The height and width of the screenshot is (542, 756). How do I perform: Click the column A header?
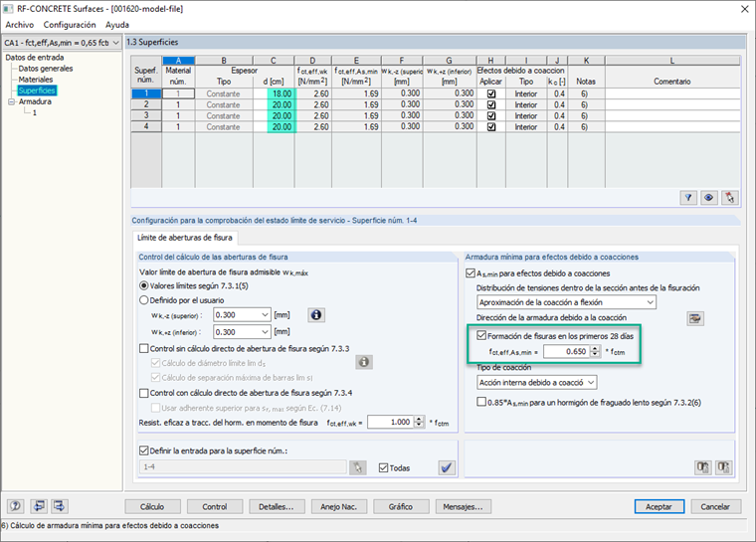[178, 61]
